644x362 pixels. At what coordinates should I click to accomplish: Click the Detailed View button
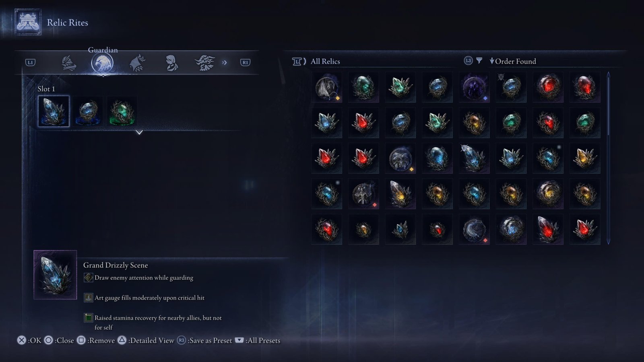click(146, 340)
